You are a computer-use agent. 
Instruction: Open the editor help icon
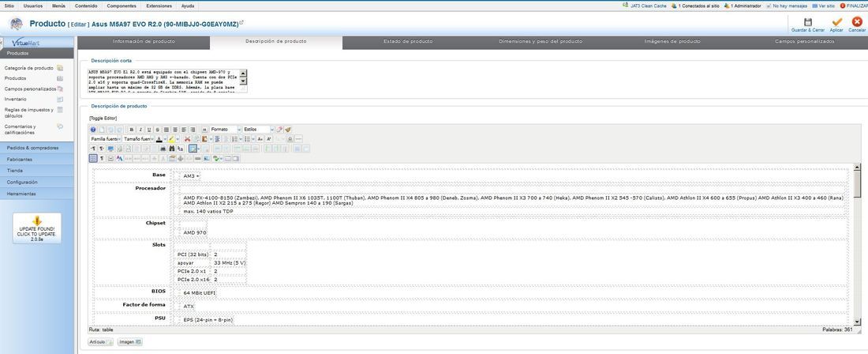93,130
